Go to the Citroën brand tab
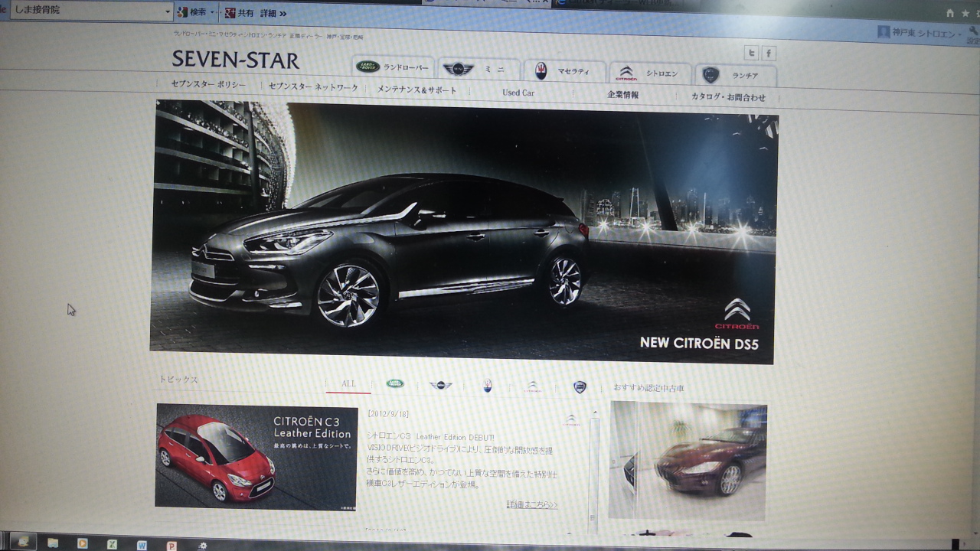 (x=649, y=74)
